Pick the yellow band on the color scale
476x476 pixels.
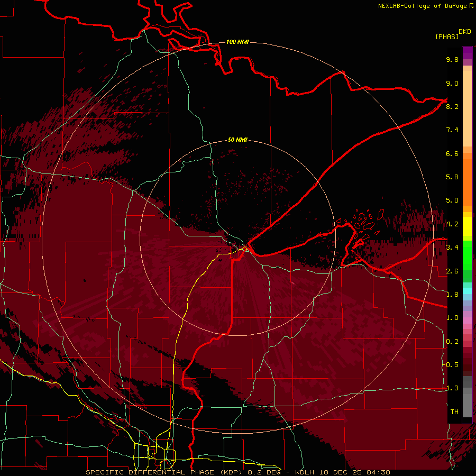pos(467,226)
